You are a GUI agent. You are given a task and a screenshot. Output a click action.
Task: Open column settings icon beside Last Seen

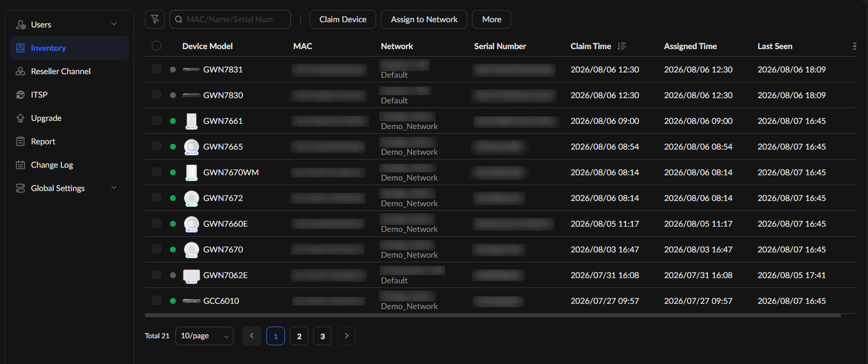click(x=855, y=46)
